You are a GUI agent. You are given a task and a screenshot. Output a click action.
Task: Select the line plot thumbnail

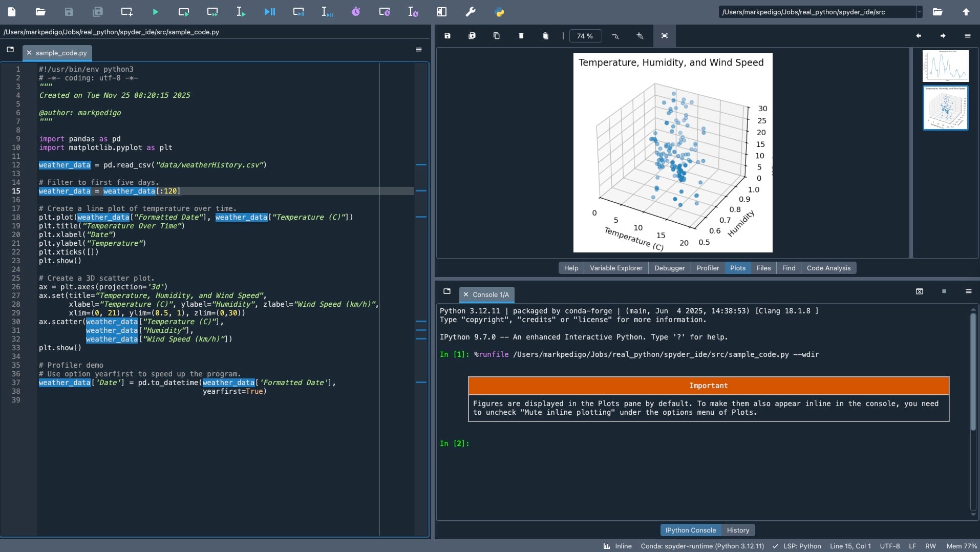point(945,66)
